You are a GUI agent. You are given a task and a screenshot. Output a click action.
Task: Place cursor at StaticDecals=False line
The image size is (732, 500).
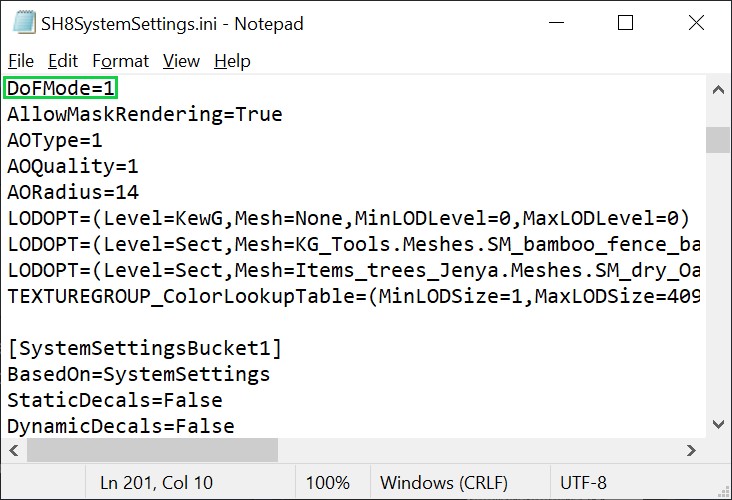(x=115, y=400)
